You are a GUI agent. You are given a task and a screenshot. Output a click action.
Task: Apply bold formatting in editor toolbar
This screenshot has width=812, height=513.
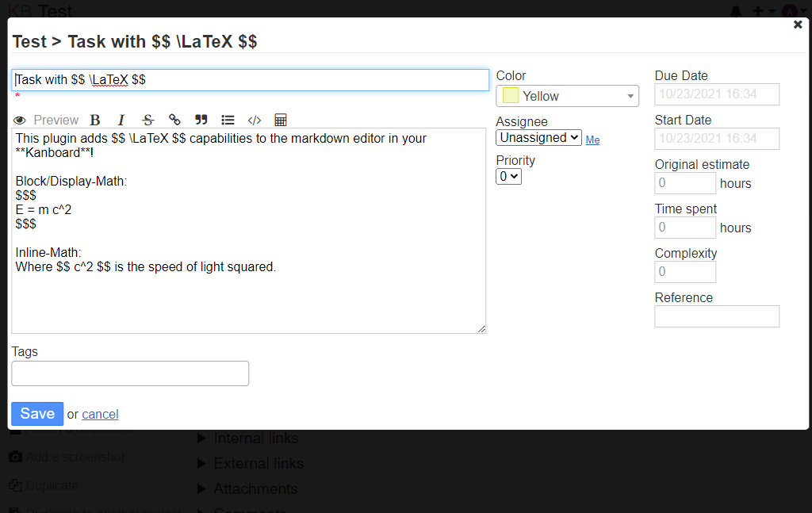(x=95, y=120)
